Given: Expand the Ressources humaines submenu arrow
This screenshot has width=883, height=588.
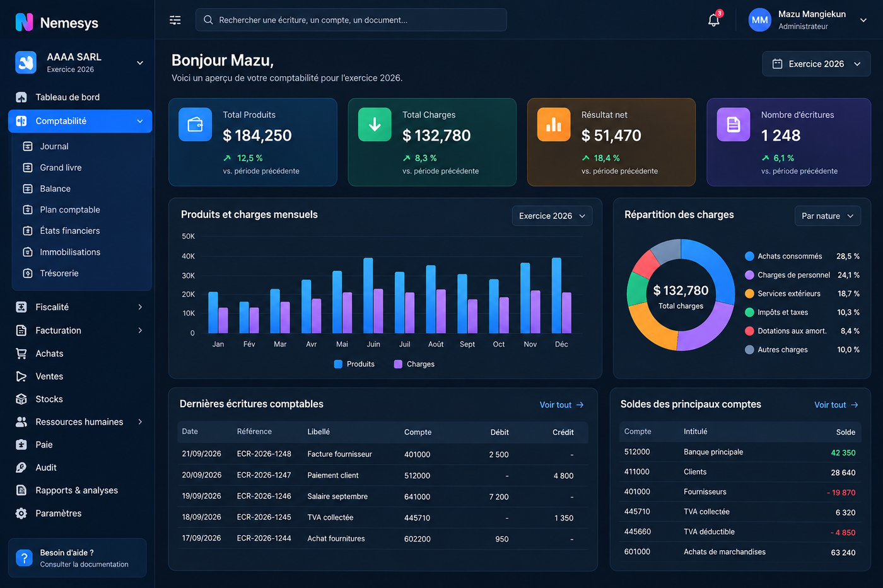Looking at the screenshot, I should tap(140, 422).
